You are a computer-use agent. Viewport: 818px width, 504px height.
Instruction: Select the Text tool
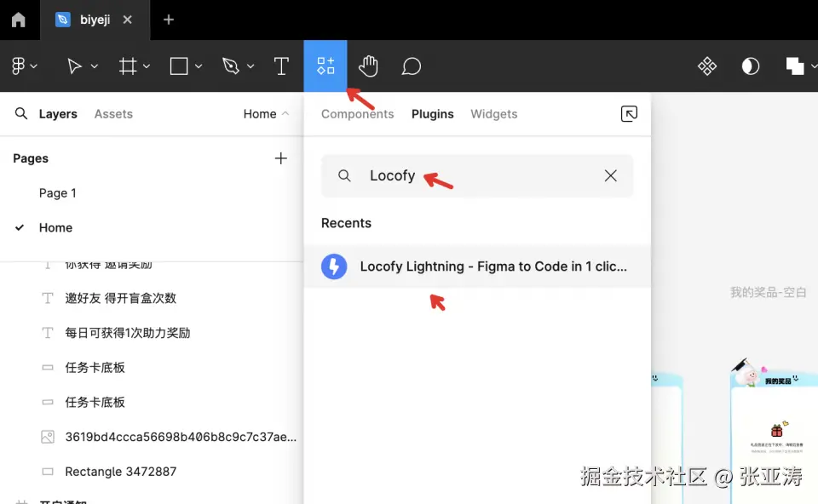coord(281,66)
